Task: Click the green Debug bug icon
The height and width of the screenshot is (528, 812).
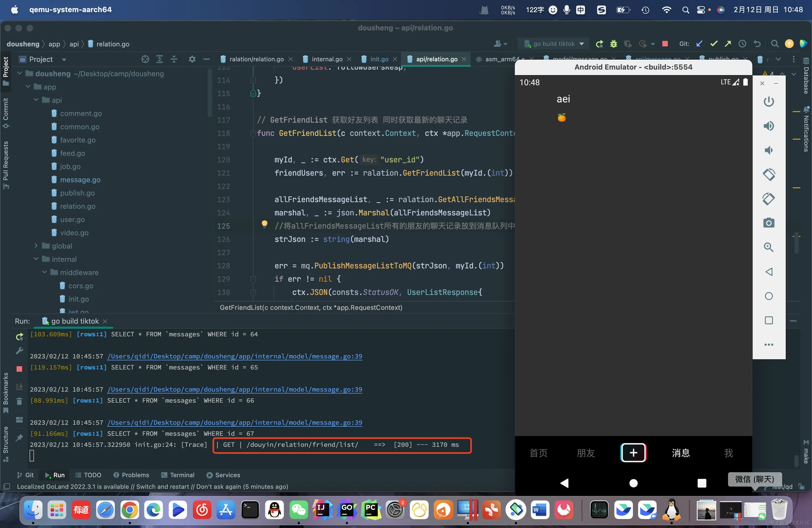Action: 614,44
